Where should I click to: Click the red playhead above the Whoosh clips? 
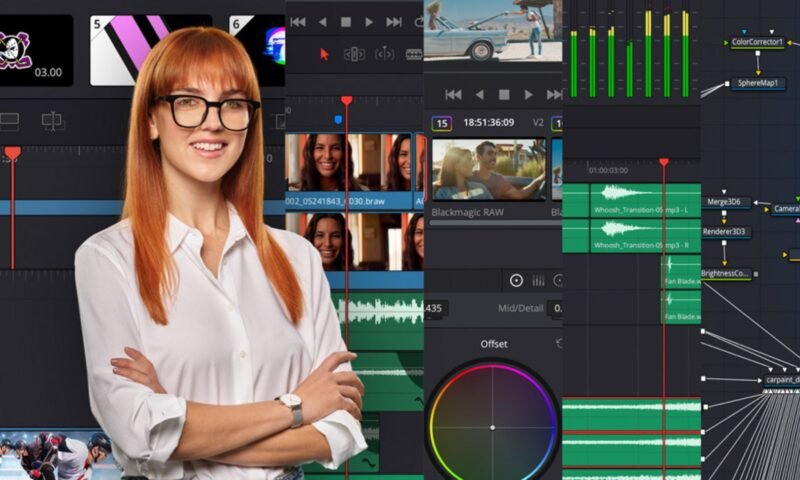click(664, 162)
